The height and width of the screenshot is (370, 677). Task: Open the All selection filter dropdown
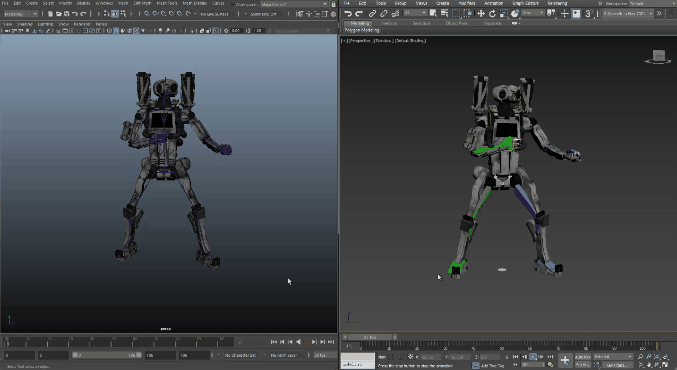point(414,13)
